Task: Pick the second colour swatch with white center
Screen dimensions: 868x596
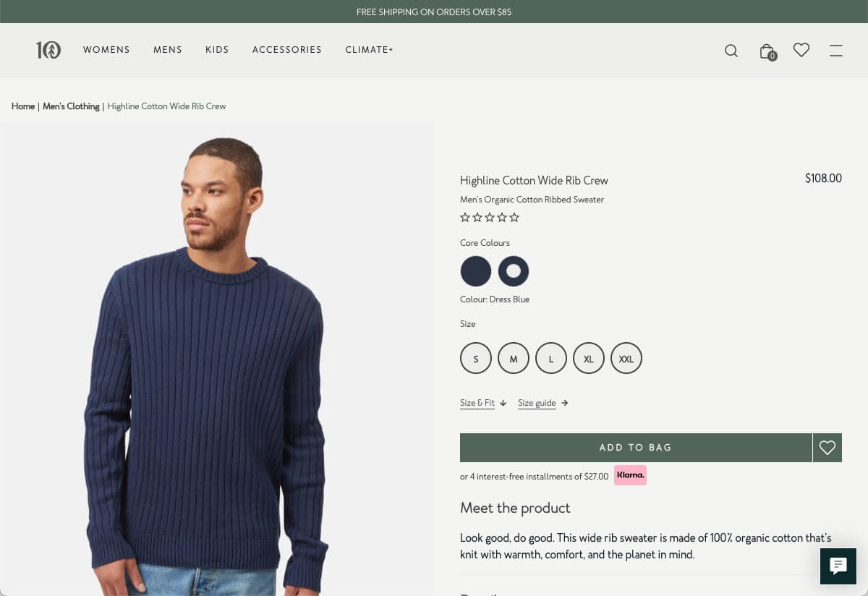Action: 514,271
